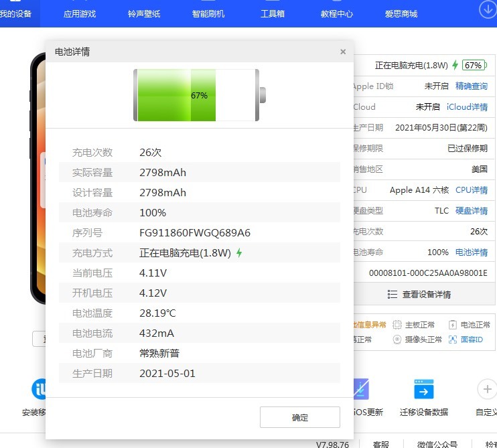Open the 硬盘详情 link
The width and height of the screenshot is (497, 448).
pyautogui.click(x=472, y=211)
